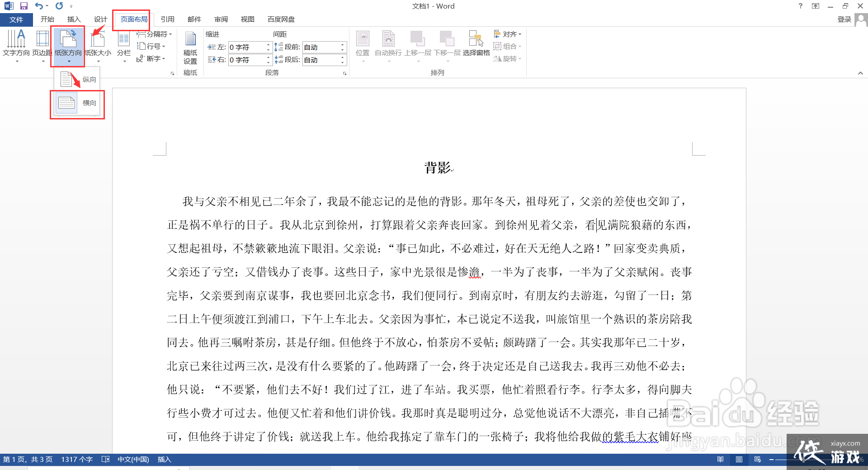The height and width of the screenshot is (470, 868).
Task: Click the right indent (右) value field
Action: 247,60
